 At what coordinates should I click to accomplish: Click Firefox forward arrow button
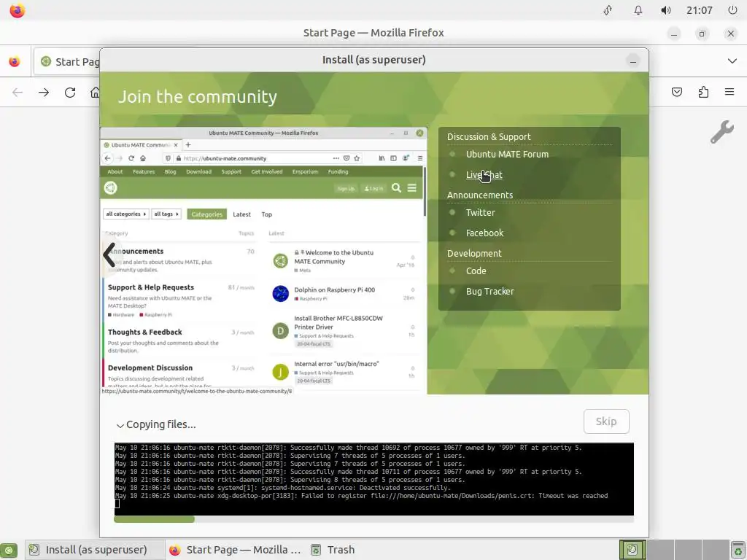tap(44, 92)
